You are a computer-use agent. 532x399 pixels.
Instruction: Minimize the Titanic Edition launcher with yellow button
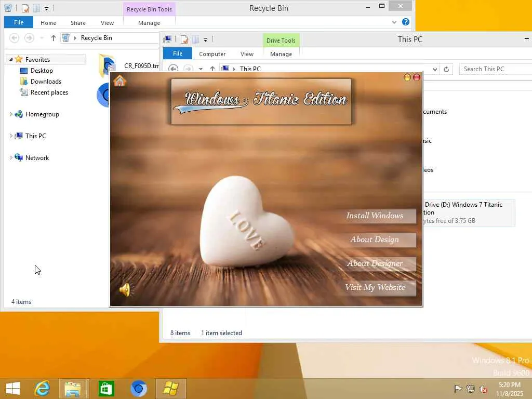pyautogui.click(x=407, y=77)
